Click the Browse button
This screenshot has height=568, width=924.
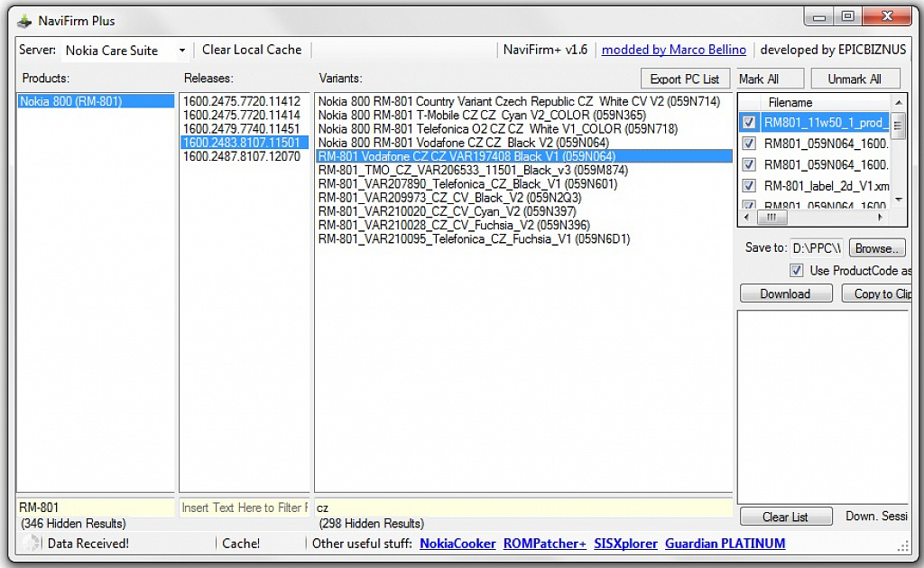[x=876, y=248]
